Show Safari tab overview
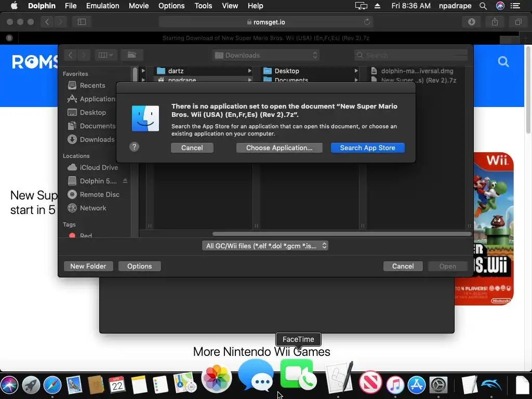The width and height of the screenshot is (532, 399). click(518, 22)
